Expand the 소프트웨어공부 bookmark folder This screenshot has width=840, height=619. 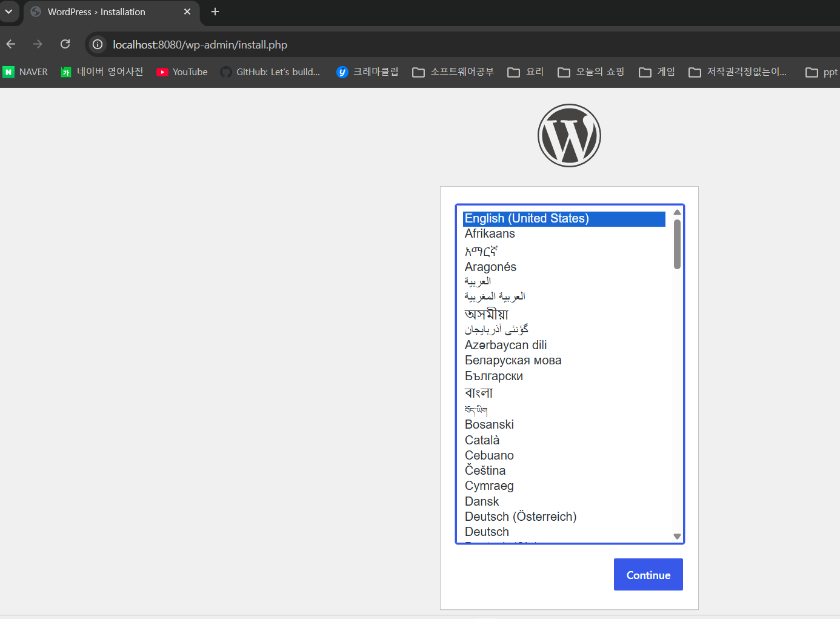pyautogui.click(x=453, y=72)
